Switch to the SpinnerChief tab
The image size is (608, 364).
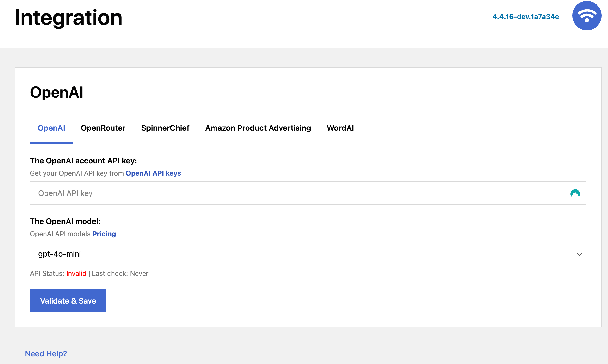pos(165,128)
